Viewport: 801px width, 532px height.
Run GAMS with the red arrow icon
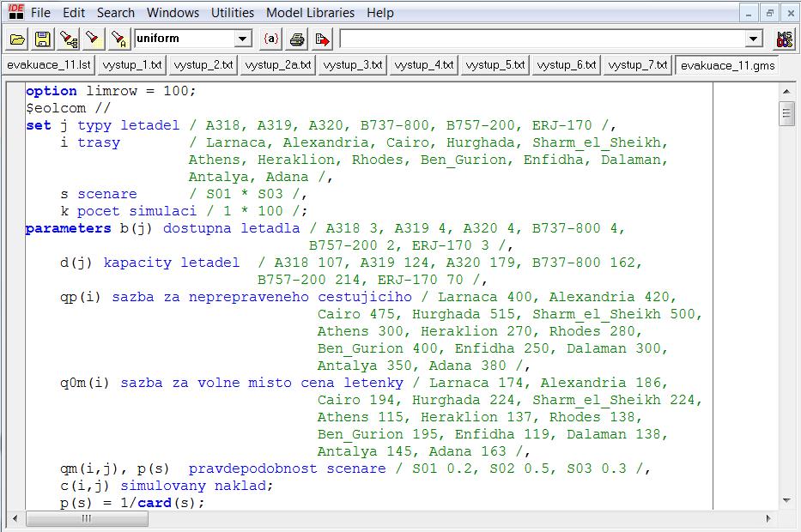point(322,39)
